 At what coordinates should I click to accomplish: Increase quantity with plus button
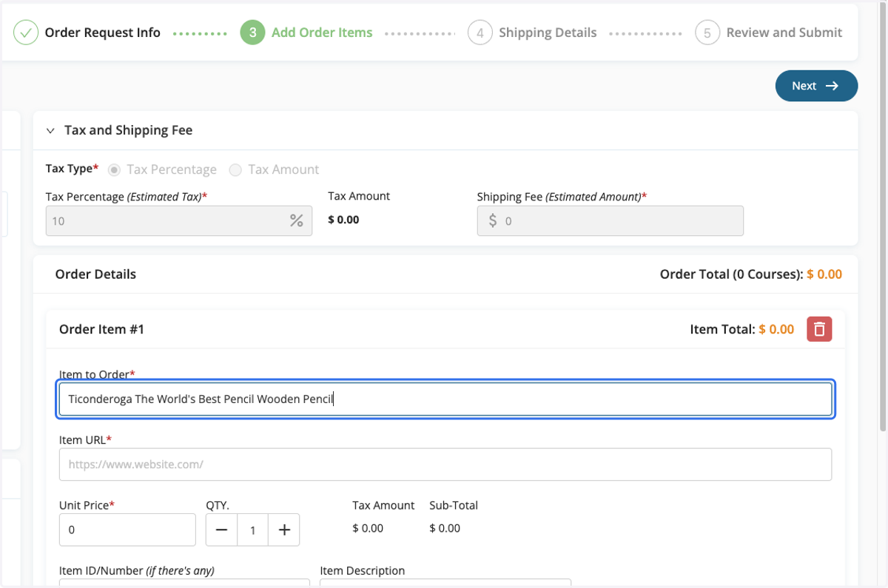tap(284, 530)
